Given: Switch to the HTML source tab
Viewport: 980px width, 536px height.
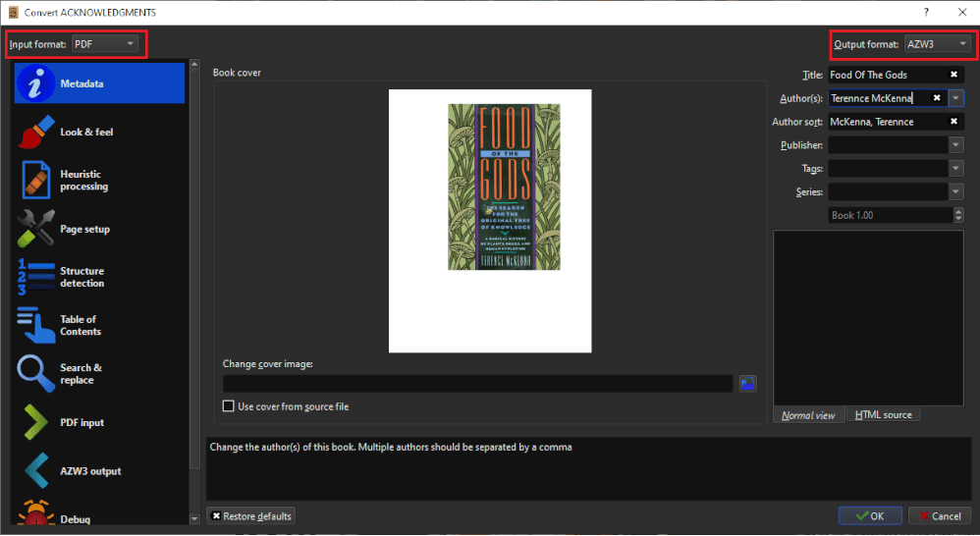Looking at the screenshot, I should click(883, 414).
